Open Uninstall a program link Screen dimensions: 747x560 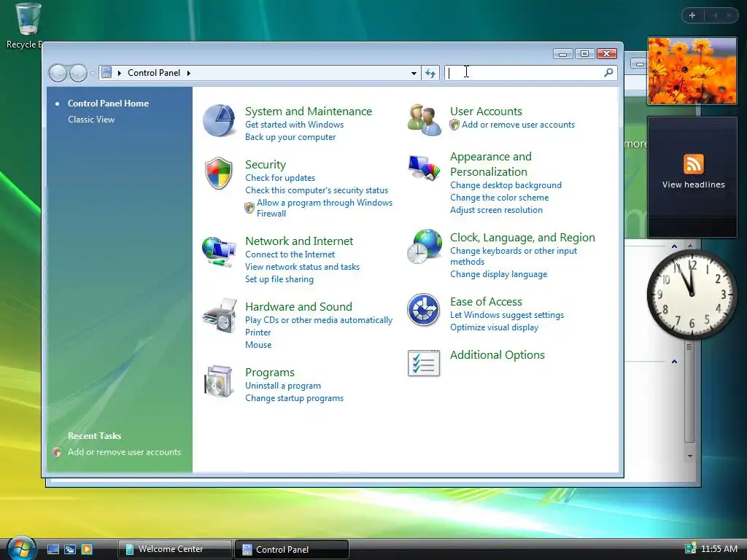pos(283,386)
